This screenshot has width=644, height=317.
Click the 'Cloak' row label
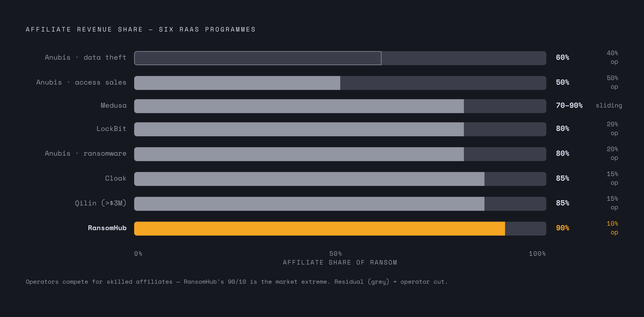pyautogui.click(x=116, y=178)
